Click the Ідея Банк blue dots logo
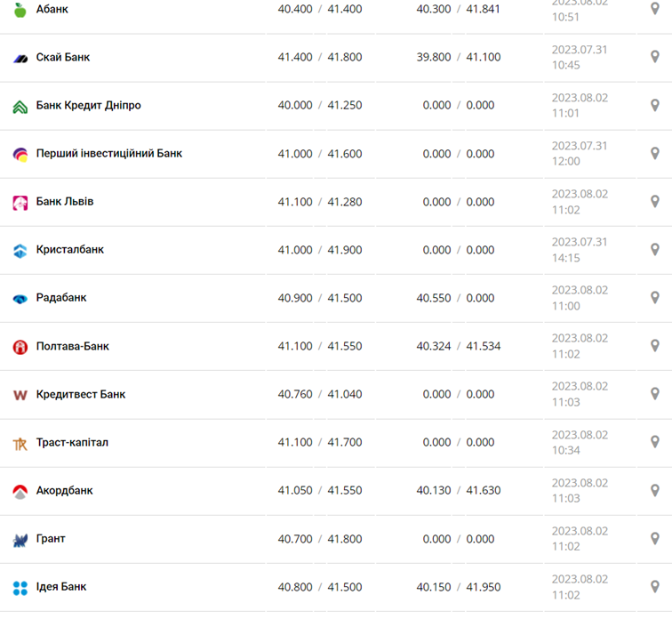 (20, 587)
